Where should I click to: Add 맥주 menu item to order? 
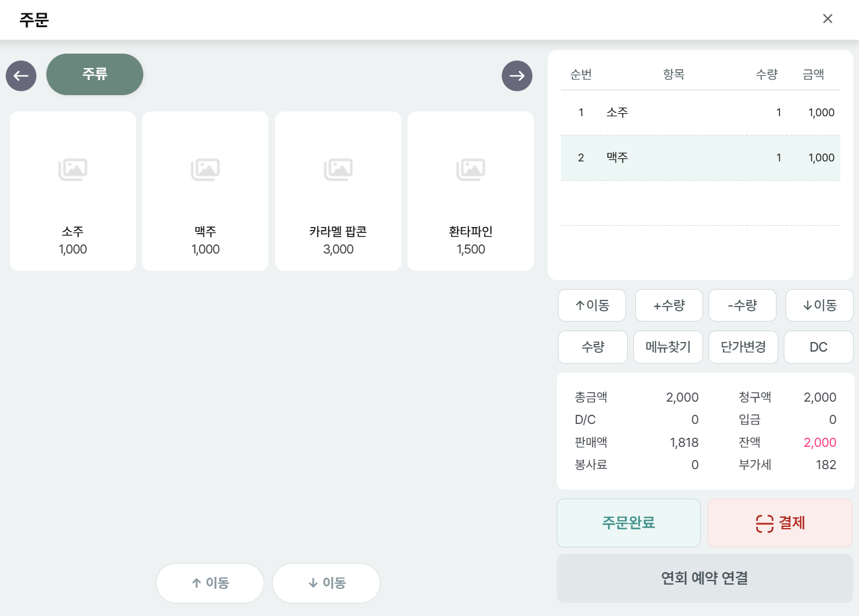tap(205, 191)
